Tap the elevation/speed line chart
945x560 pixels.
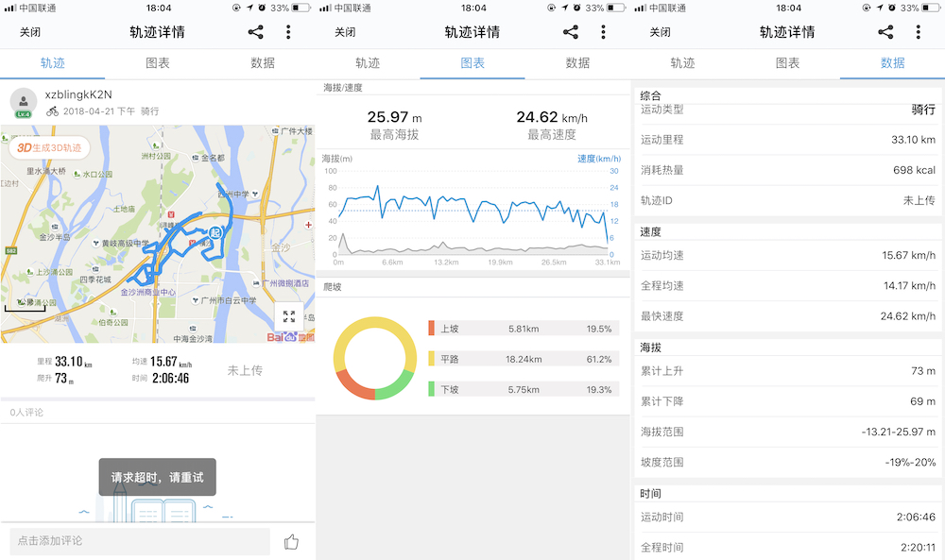pos(472,213)
